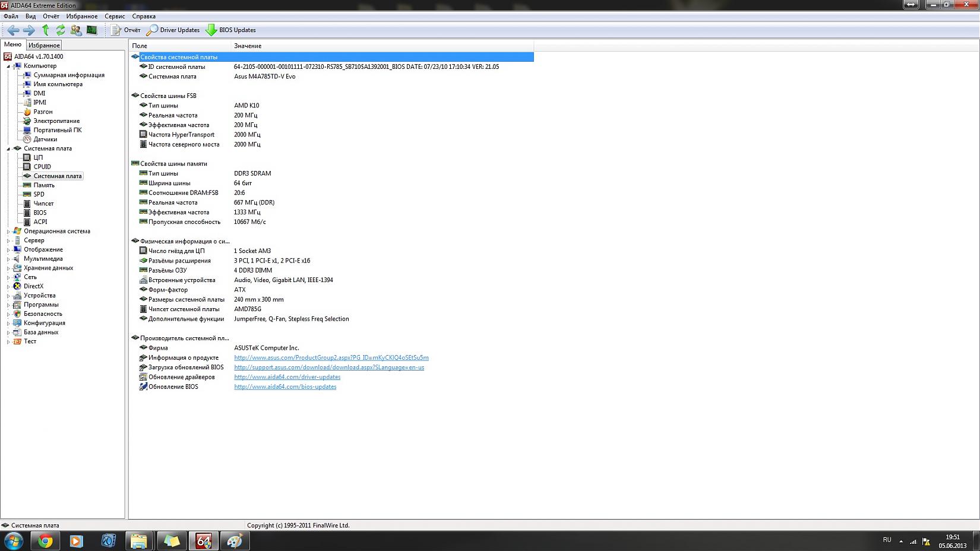Click the green monitor icon in the toolbar

pos(91,30)
